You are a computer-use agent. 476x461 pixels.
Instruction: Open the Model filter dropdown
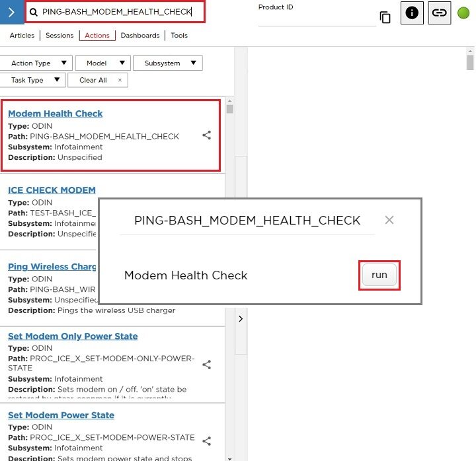pyautogui.click(x=102, y=63)
